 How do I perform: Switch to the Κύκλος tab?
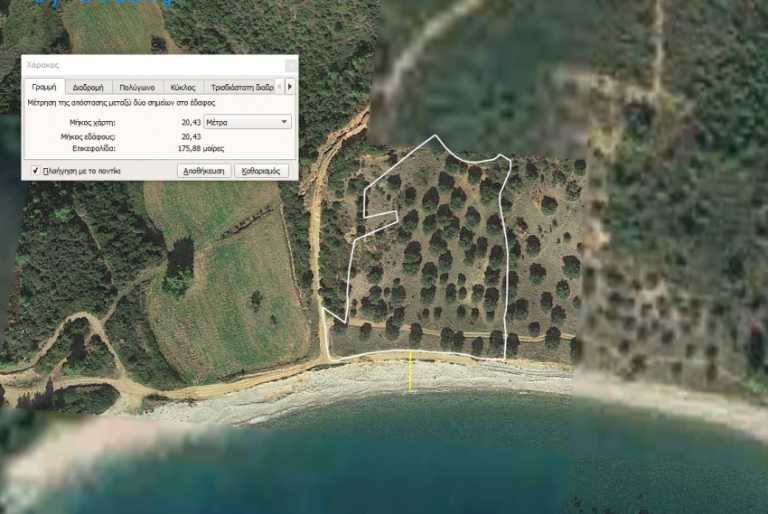click(x=183, y=88)
